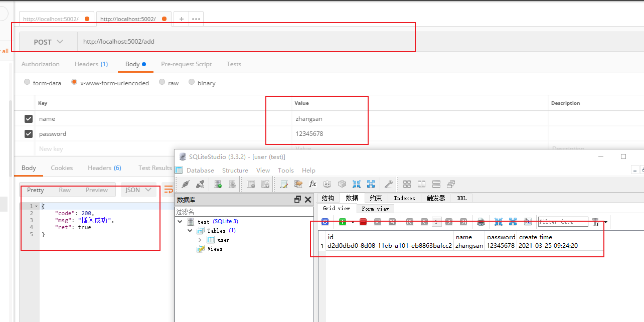
Task: Click the fx SQL functions editor icon
Action: coord(312,184)
